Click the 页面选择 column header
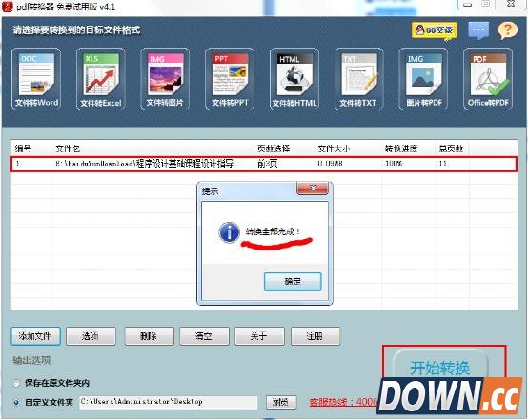The height and width of the screenshot is (420, 528). click(x=274, y=149)
